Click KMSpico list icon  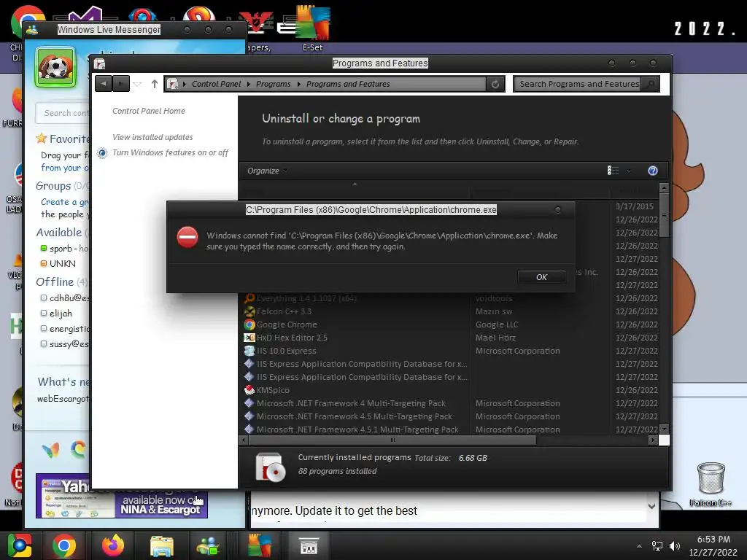pyautogui.click(x=249, y=390)
